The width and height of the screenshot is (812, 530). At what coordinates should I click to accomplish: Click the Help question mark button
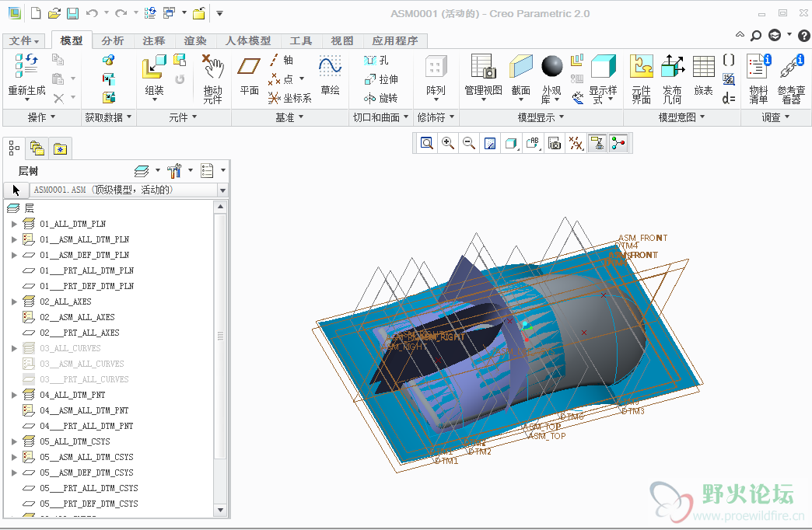803,36
